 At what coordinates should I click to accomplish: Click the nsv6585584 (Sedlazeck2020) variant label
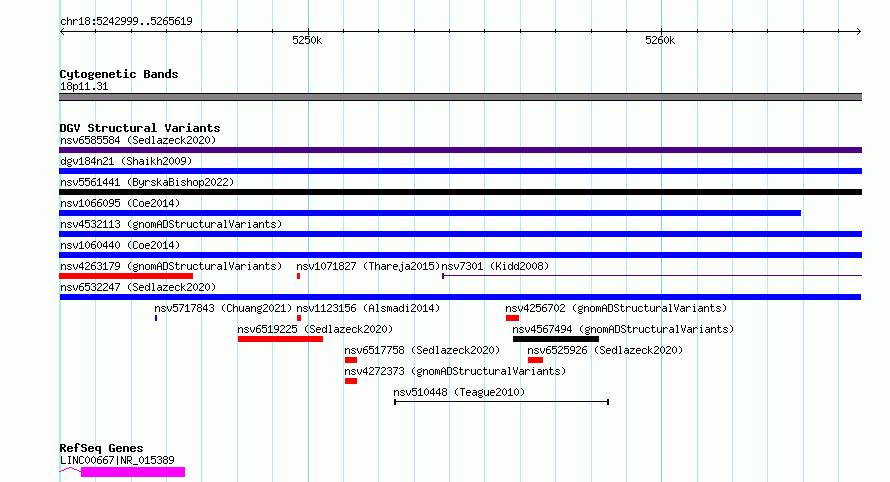[x=138, y=140]
